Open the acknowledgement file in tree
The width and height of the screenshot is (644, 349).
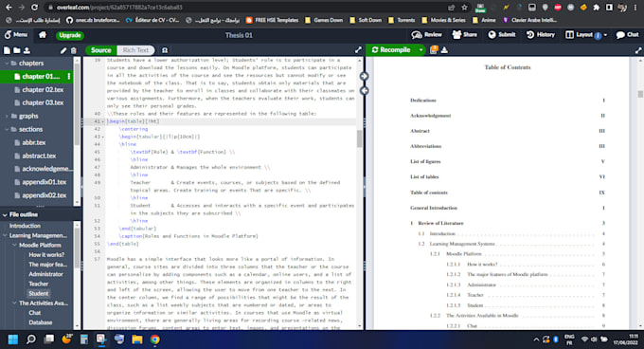click(x=47, y=169)
